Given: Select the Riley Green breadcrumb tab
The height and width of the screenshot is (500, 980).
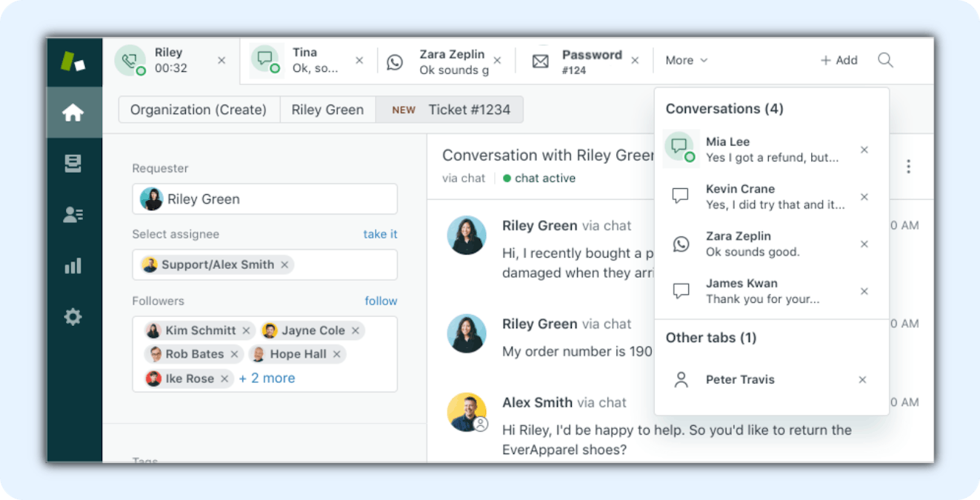Looking at the screenshot, I should 327,110.
